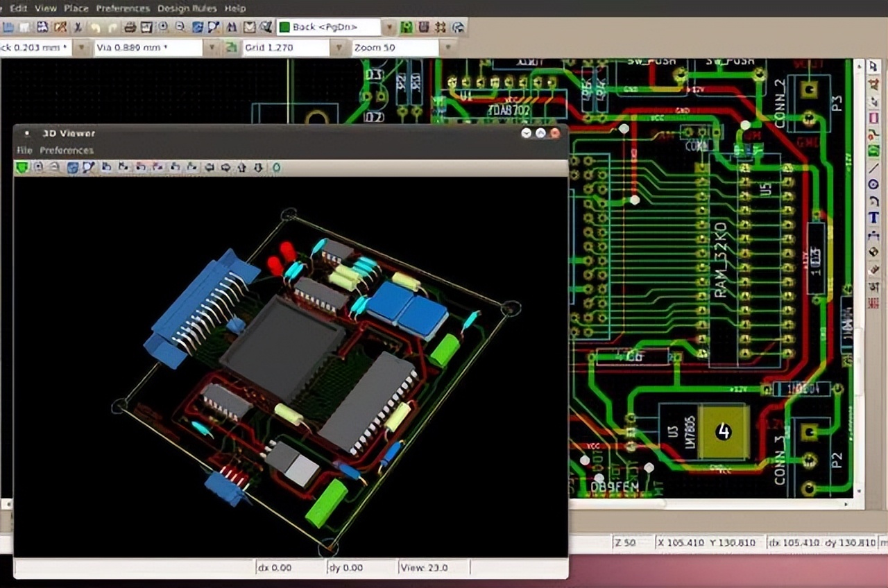
Task: Click move right arrow in 3D Viewer
Action: point(225,168)
